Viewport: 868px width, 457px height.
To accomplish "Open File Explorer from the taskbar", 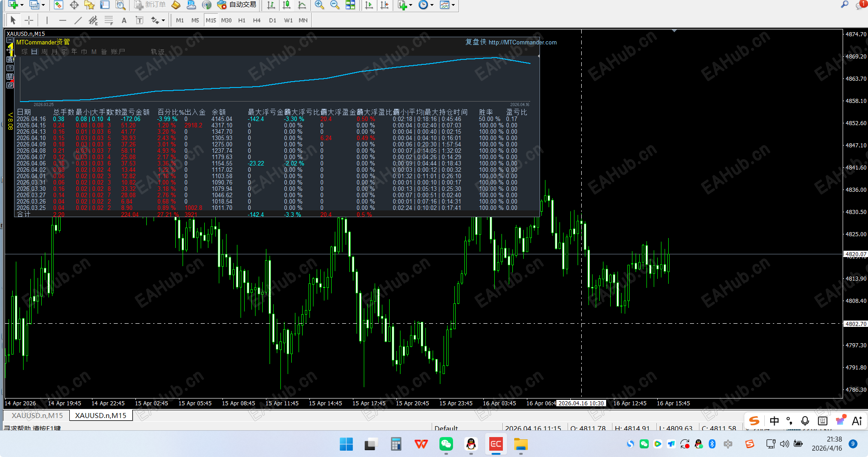I will [521, 444].
